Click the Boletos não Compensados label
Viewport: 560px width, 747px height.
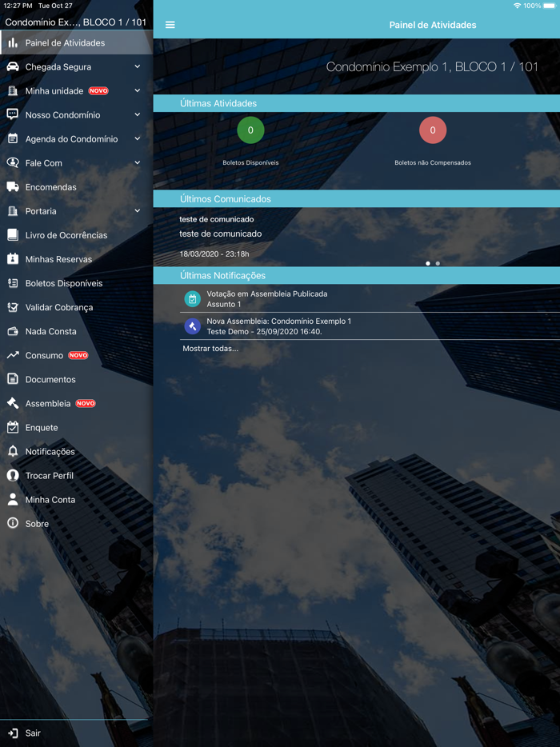(433, 163)
